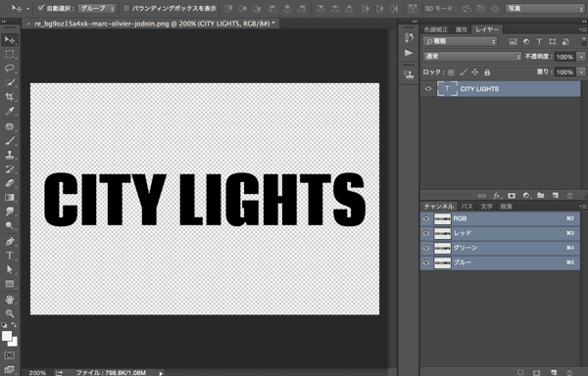Select the Lasso tool
The width and height of the screenshot is (588, 376).
(10, 69)
